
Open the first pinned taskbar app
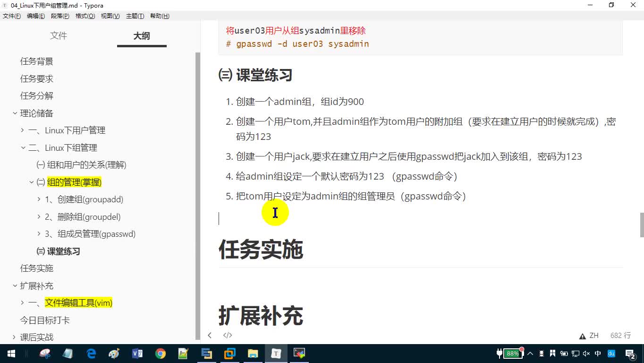pos(45,354)
